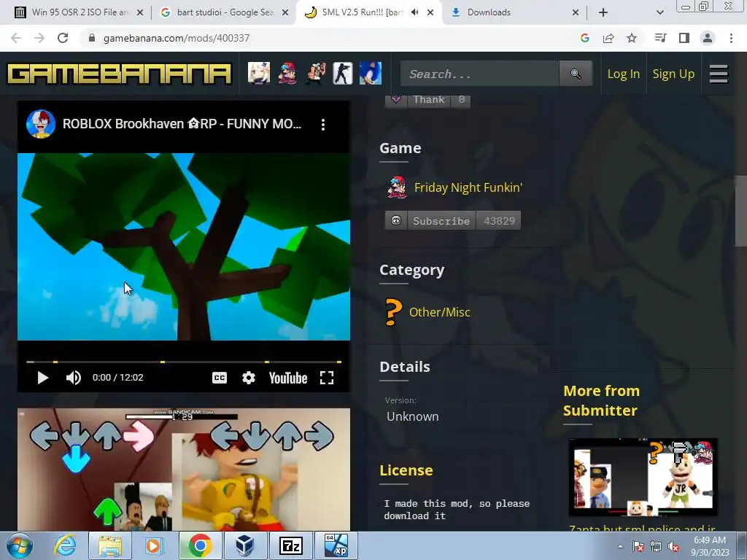Open the Other/Misc category link
747x560 pixels.
pyautogui.click(x=440, y=312)
